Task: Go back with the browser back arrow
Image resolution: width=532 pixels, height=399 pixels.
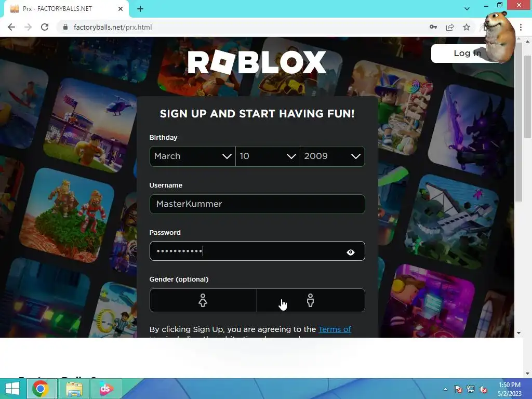Action: [11, 27]
